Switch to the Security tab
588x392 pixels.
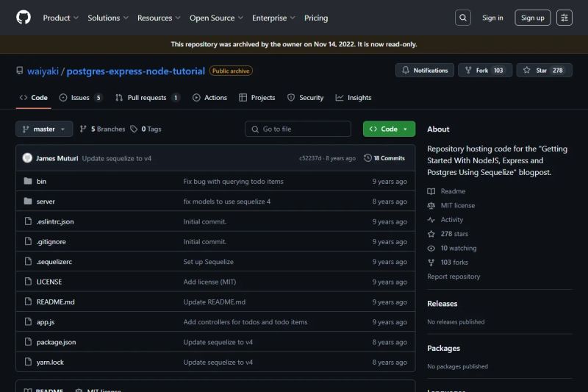click(x=305, y=98)
